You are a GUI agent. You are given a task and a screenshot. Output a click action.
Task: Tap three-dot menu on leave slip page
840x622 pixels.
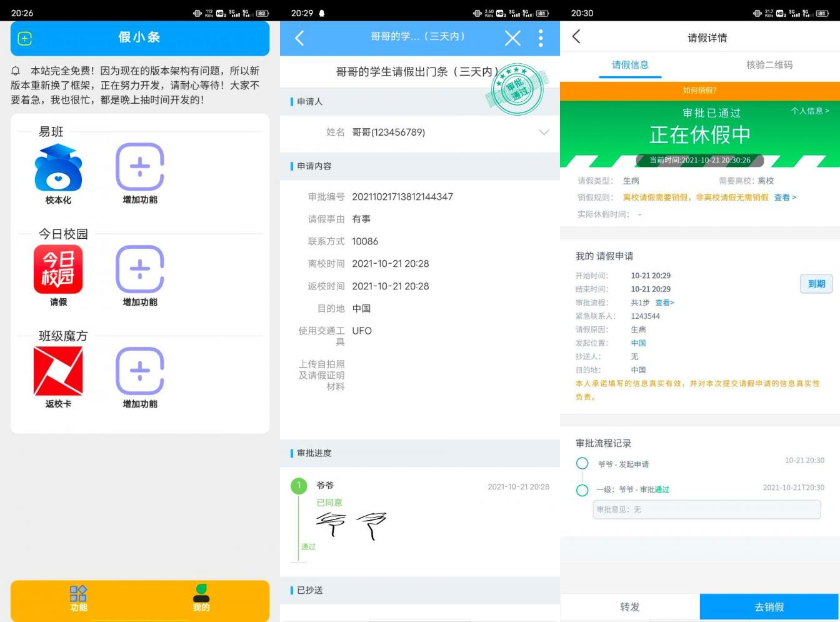tap(540, 38)
